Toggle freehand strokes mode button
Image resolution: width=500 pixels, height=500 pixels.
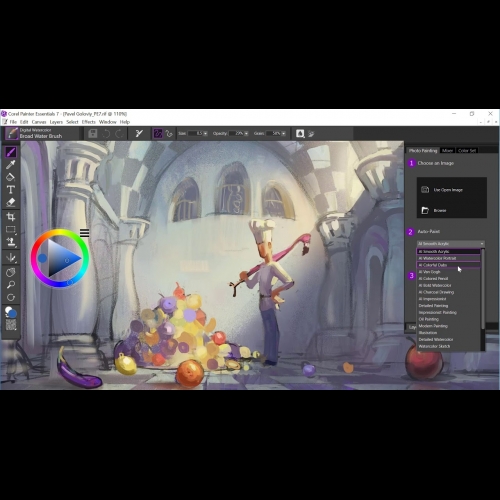coord(158,134)
